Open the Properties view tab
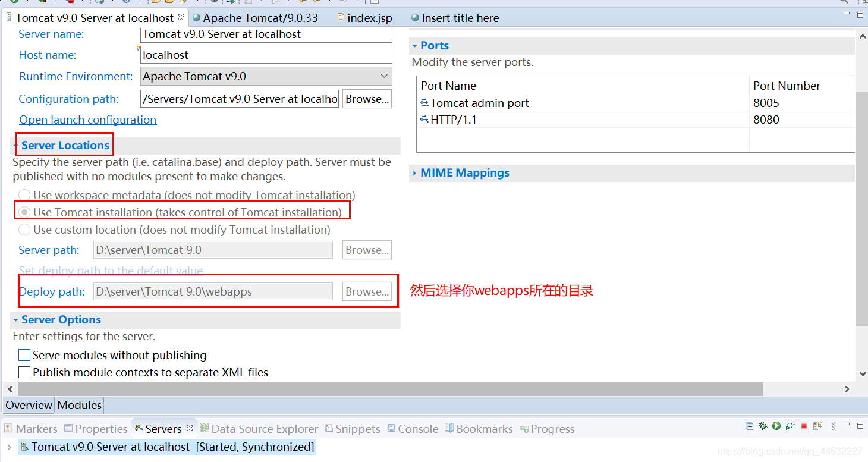Screen dimensions: 868x462 [x=96, y=429]
